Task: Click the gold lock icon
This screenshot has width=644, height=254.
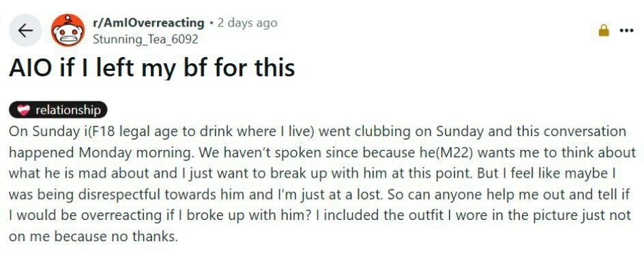Action: [x=604, y=31]
